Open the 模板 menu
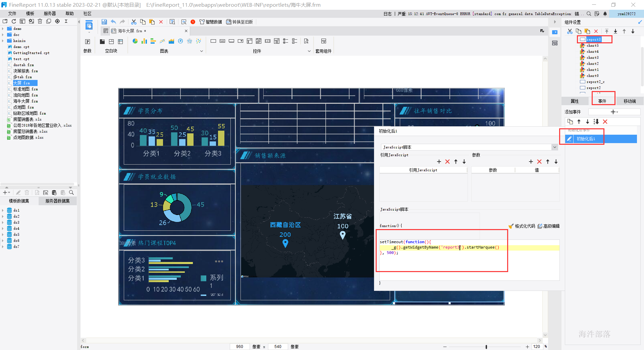Viewport: 644px width, 350px height. pos(30,13)
